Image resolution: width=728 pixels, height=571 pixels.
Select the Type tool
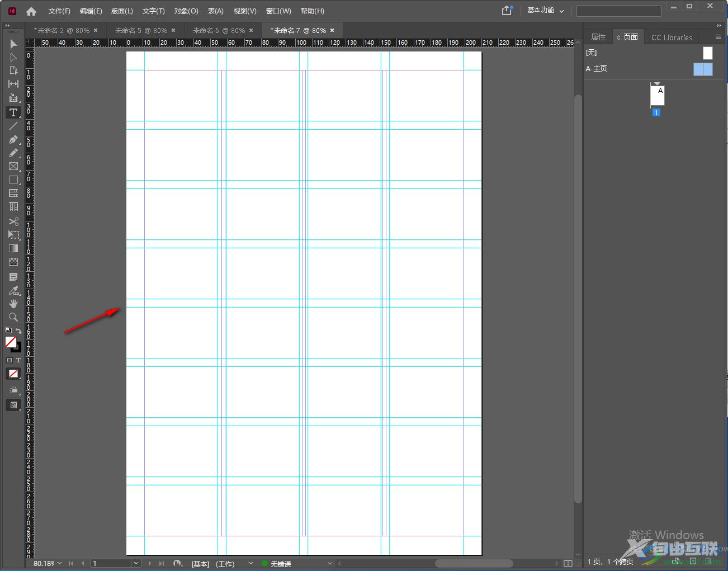pos(13,112)
